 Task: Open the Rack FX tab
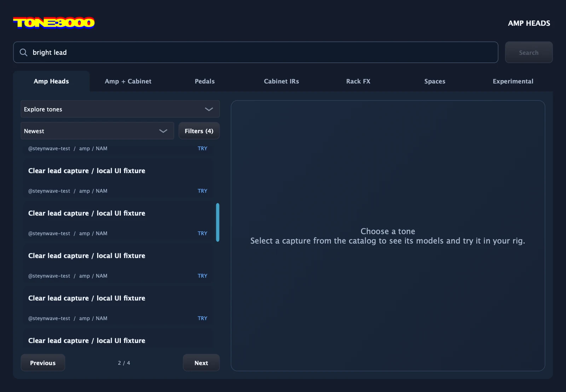tap(358, 81)
